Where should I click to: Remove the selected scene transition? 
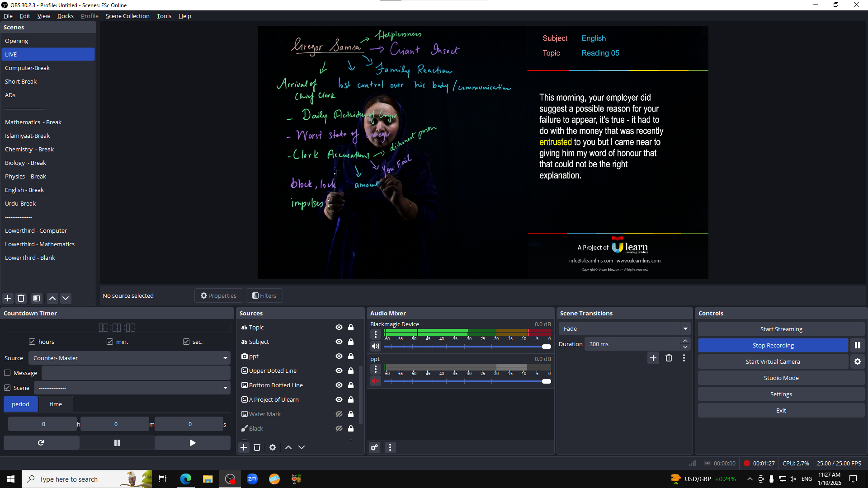point(669,358)
